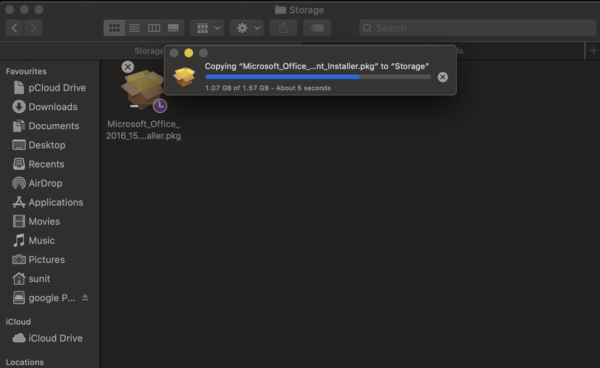Switch to list view
The image size is (600, 368).
click(x=134, y=28)
